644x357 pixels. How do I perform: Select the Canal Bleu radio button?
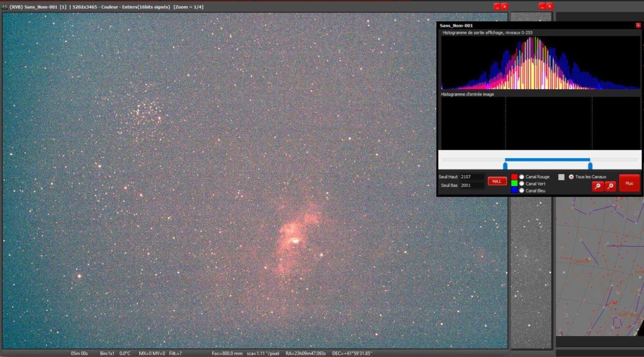point(521,190)
